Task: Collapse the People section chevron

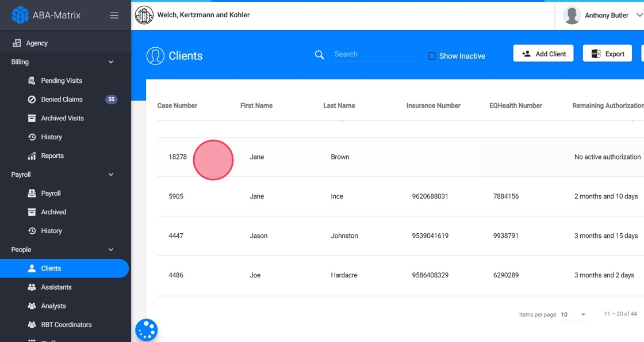Action: (x=111, y=249)
